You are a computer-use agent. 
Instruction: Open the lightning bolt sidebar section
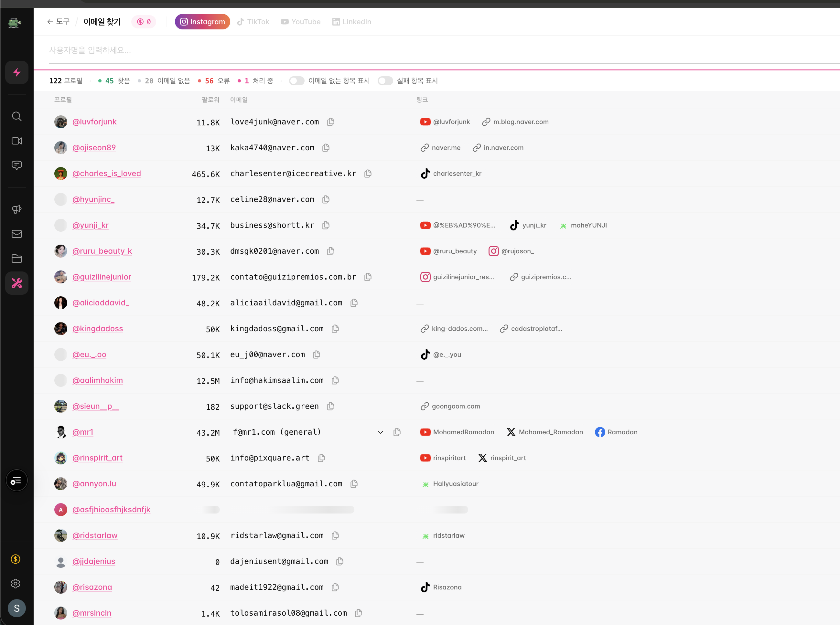pos(17,72)
